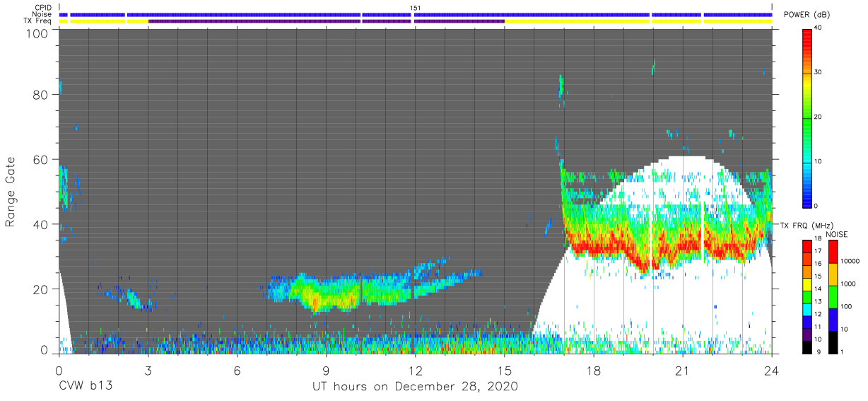Click the x-axis tick label '18'

[593, 370]
